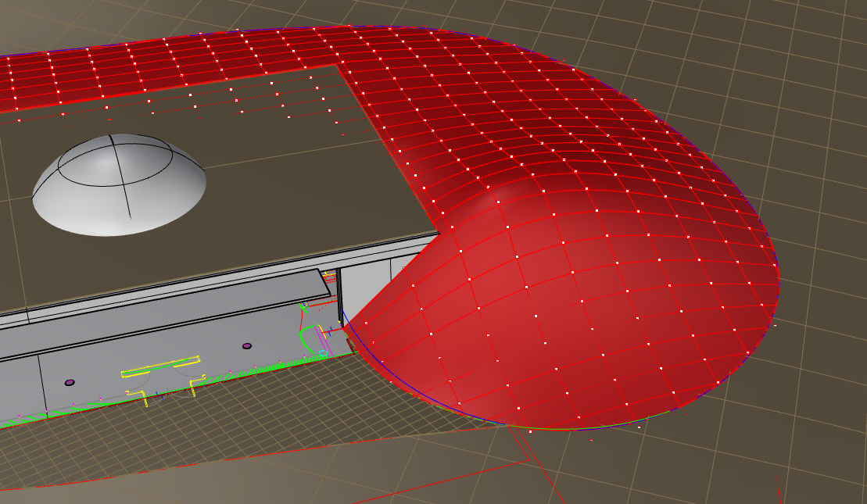Select the grey dome object
The height and width of the screenshot is (504, 867).
(119, 185)
